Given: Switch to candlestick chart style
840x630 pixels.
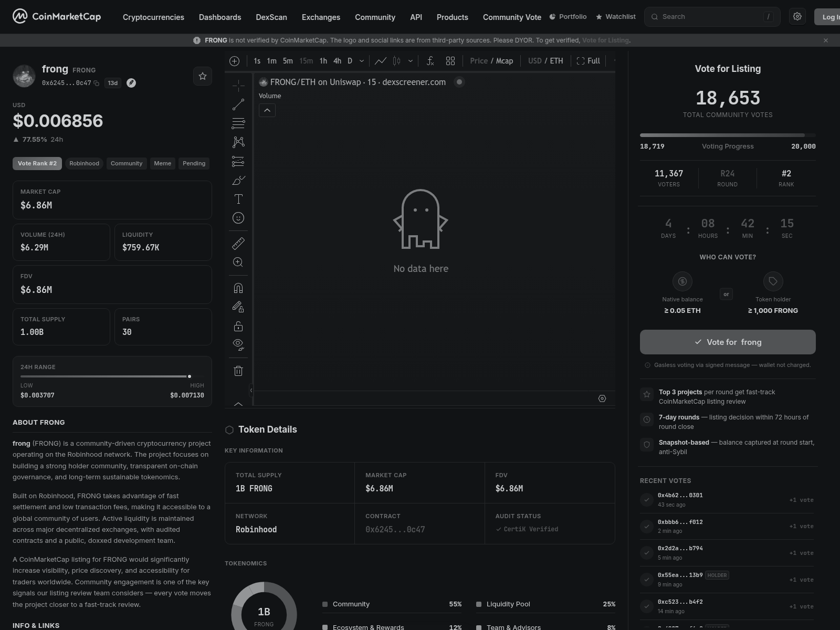Looking at the screenshot, I should [x=397, y=61].
